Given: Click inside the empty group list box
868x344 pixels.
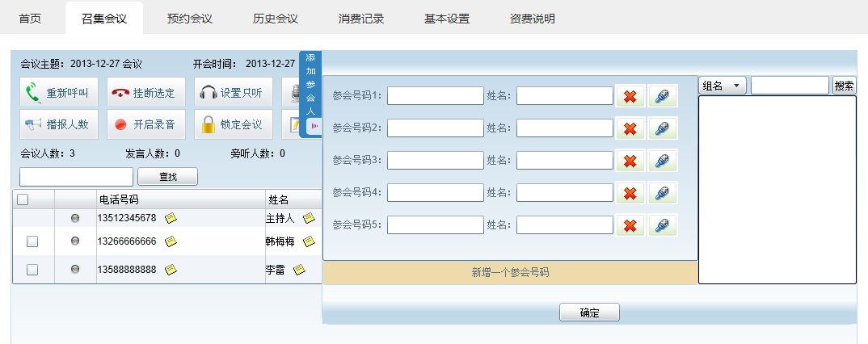Looking at the screenshot, I should (x=777, y=190).
